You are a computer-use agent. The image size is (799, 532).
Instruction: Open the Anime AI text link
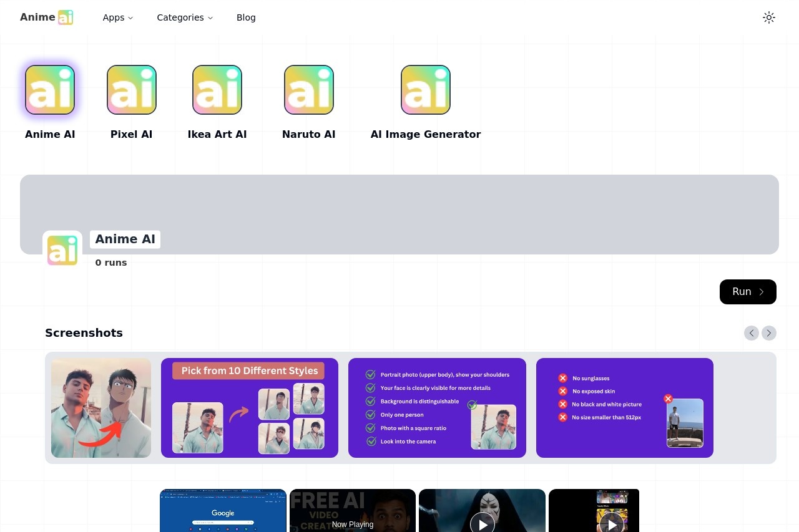click(50, 134)
